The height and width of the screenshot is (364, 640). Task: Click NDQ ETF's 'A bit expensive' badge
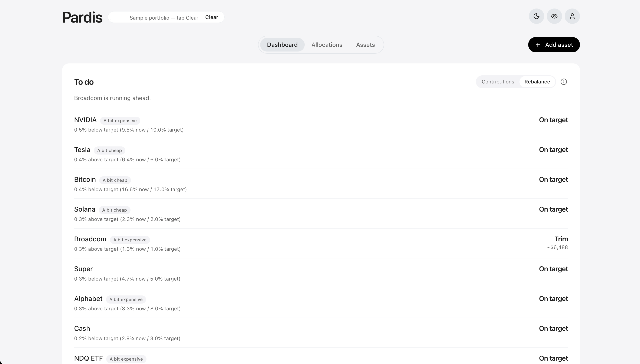[126, 359]
